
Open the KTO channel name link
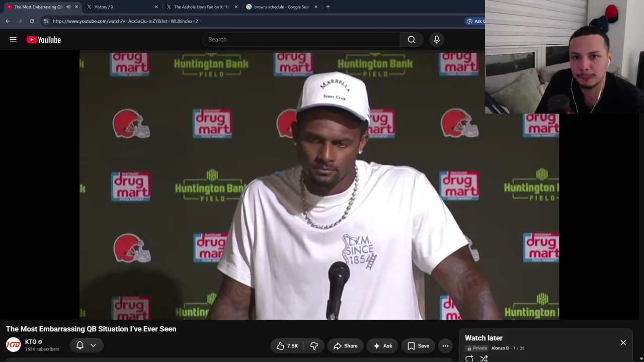[31, 342]
